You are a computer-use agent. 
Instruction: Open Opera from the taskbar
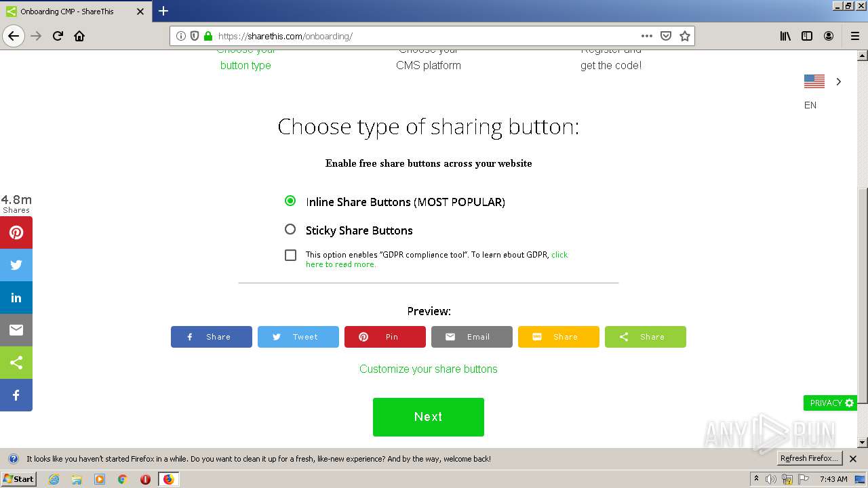click(145, 479)
